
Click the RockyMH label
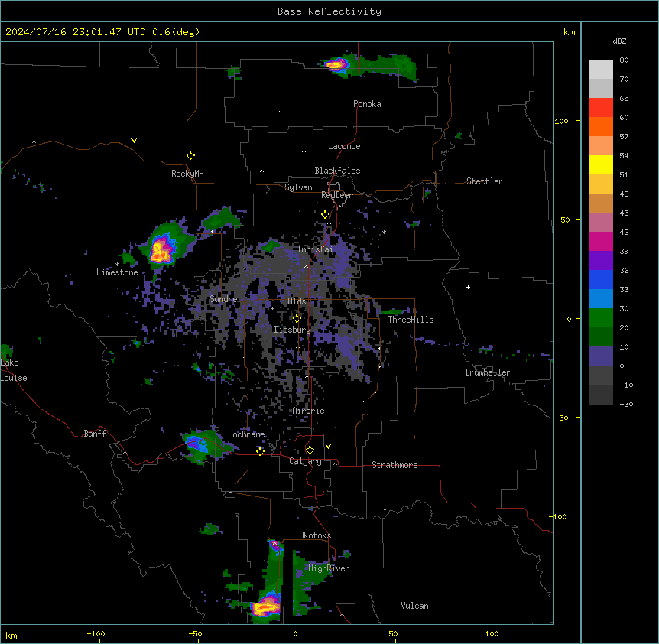click(187, 173)
